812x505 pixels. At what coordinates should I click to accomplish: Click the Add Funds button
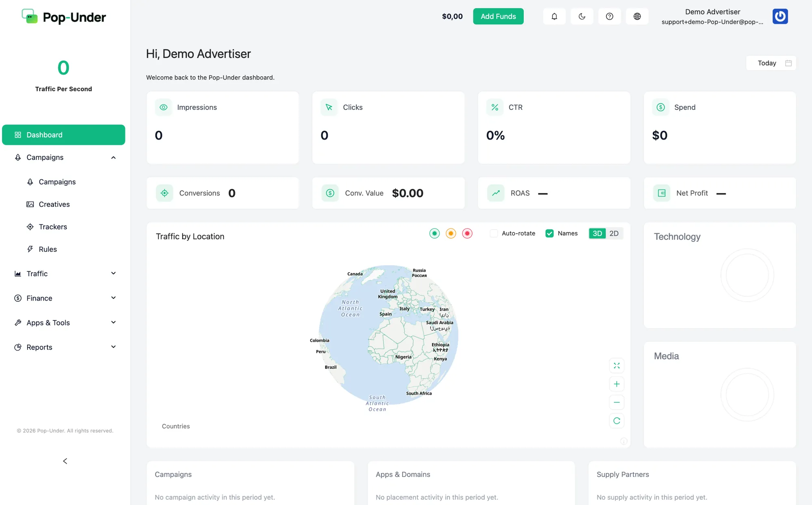pyautogui.click(x=498, y=16)
